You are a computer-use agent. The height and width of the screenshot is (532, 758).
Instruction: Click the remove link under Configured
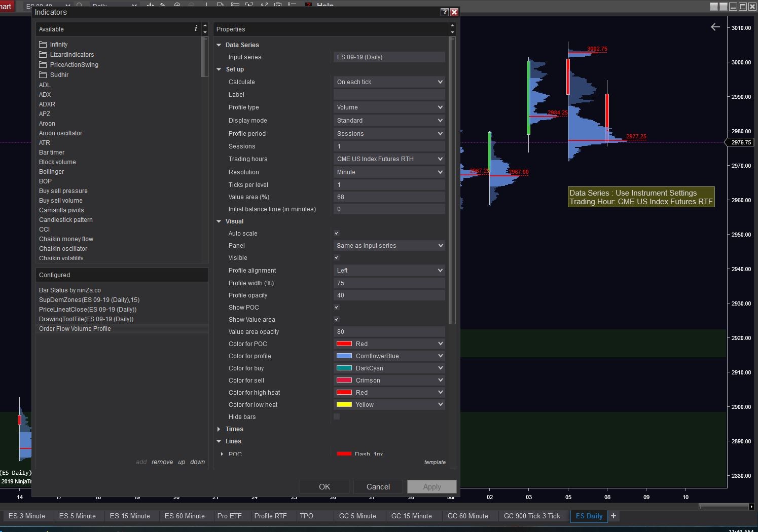tap(162, 462)
